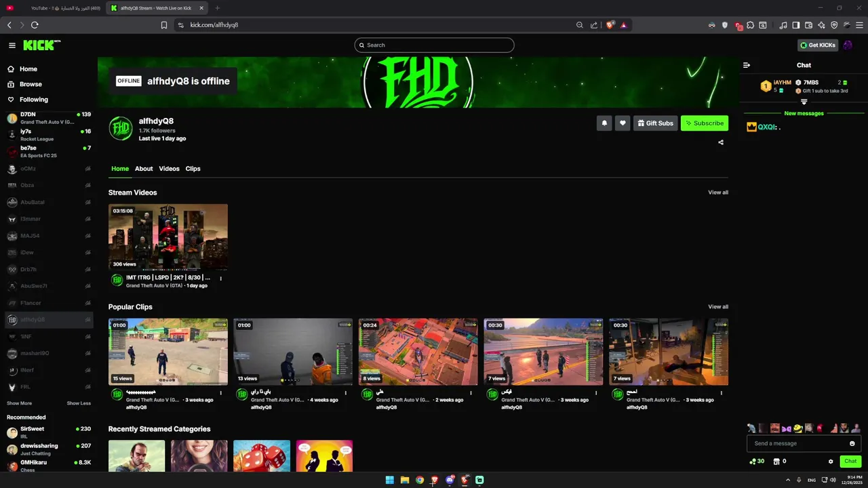
Task: Switch to the YouTube tab
Action: point(54,8)
